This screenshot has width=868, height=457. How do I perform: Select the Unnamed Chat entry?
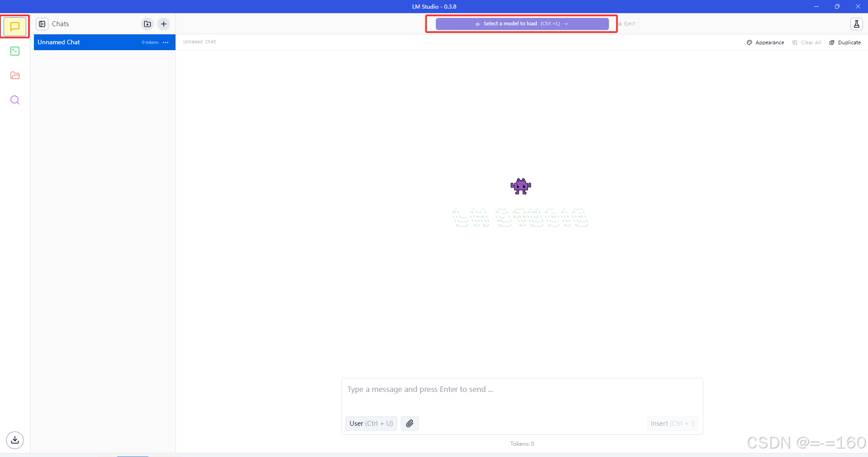pyautogui.click(x=104, y=42)
